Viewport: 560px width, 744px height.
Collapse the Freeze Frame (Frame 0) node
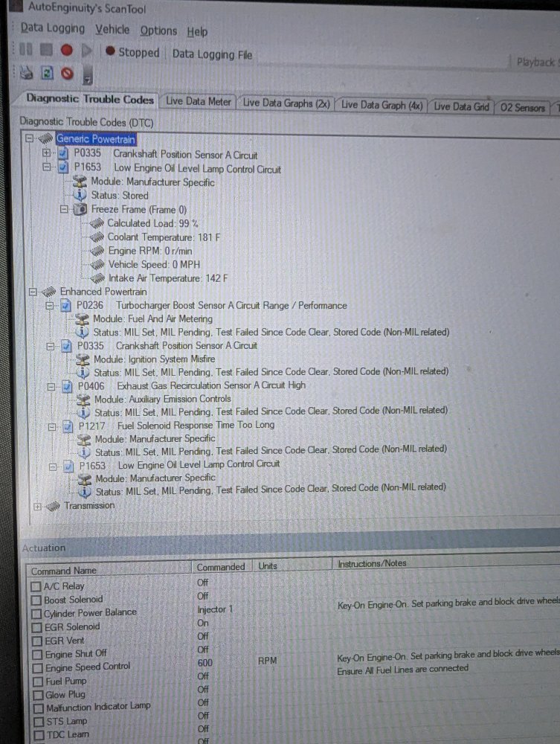[x=65, y=209]
